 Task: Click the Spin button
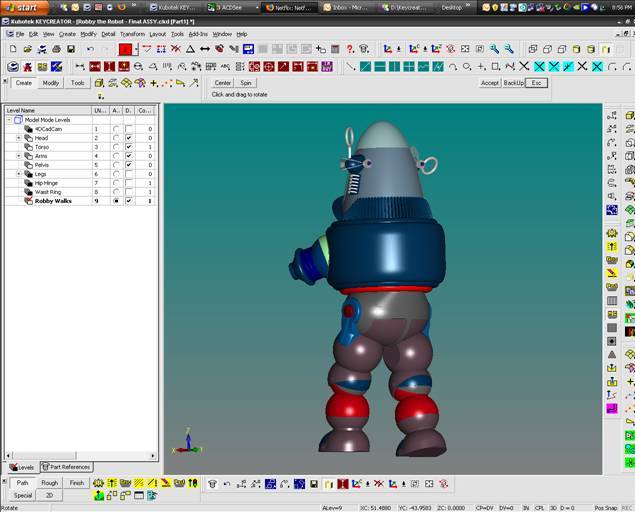point(245,83)
